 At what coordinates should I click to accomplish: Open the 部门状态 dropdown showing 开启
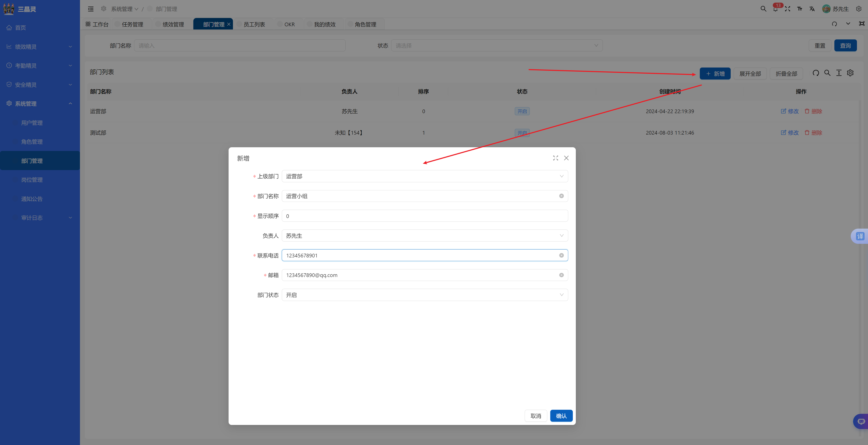click(x=425, y=295)
